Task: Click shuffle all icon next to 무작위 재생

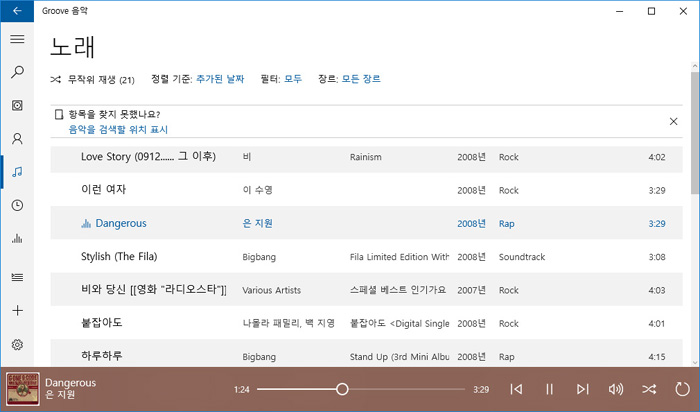Action: (x=55, y=80)
